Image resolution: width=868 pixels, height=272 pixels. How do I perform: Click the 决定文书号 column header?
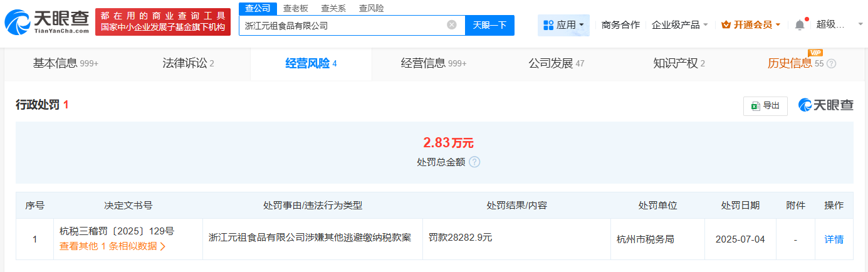(x=128, y=206)
